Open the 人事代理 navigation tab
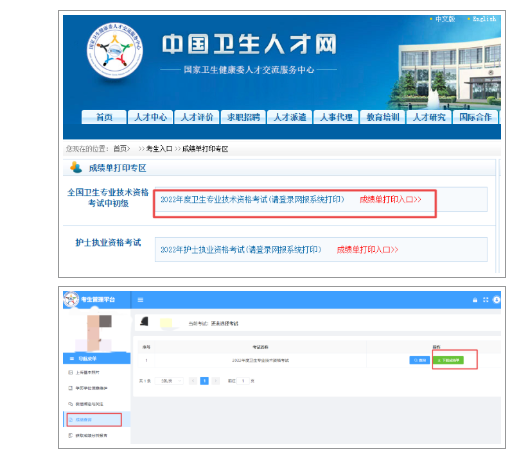 tap(336, 117)
